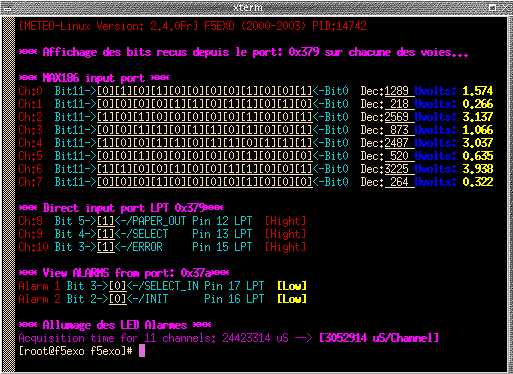Click the xterm left scrollbar
Screen dimensions: 513x374
[x=9, y=194]
